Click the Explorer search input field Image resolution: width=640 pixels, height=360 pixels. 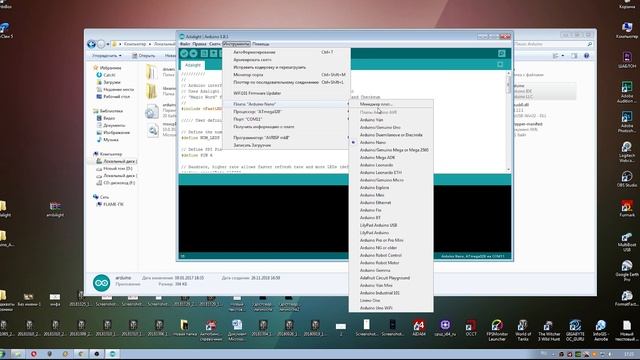click(x=553, y=44)
